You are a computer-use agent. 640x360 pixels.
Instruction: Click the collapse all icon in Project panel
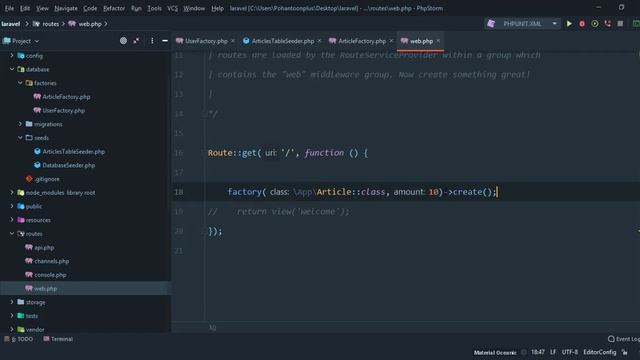pos(136,41)
